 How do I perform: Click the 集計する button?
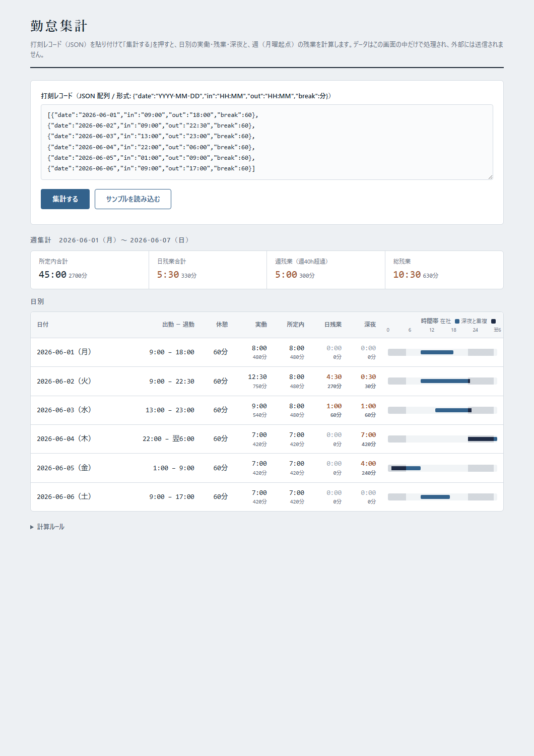pos(65,199)
